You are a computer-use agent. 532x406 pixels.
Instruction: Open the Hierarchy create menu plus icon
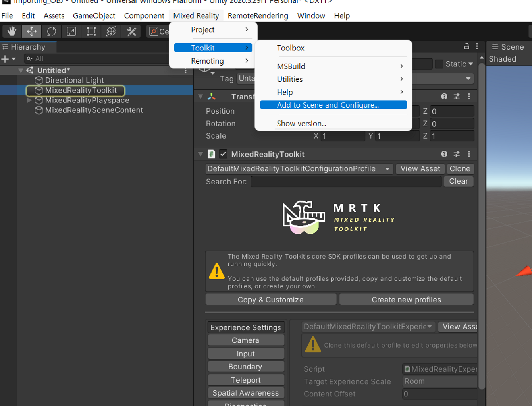(x=5, y=59)
